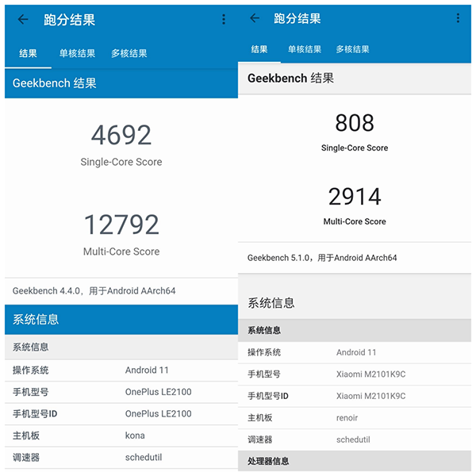This screenshot has width=476, height=476.
Task: Tap the 12792 Multi-Core Score
Action: point(121,225)
